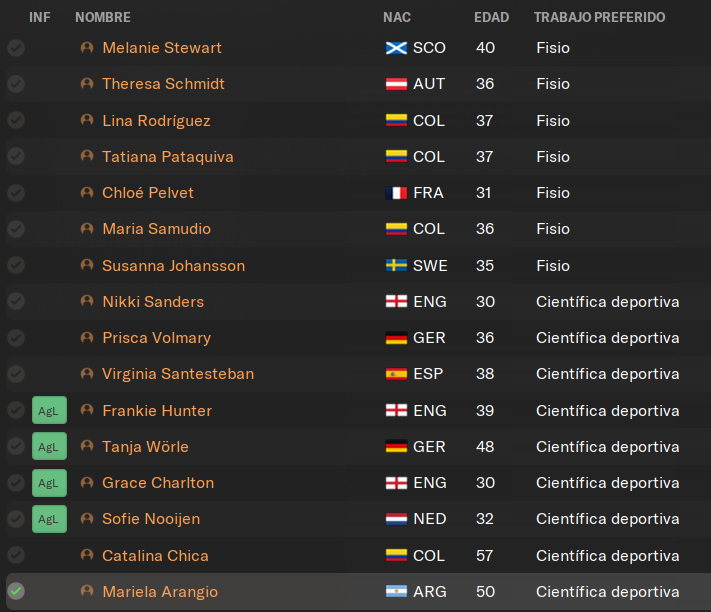The width and height of the screenshot is (711, 612).
Task: Tick the selection circle for Melanie Stewart
Action: [x=16, y=48]
